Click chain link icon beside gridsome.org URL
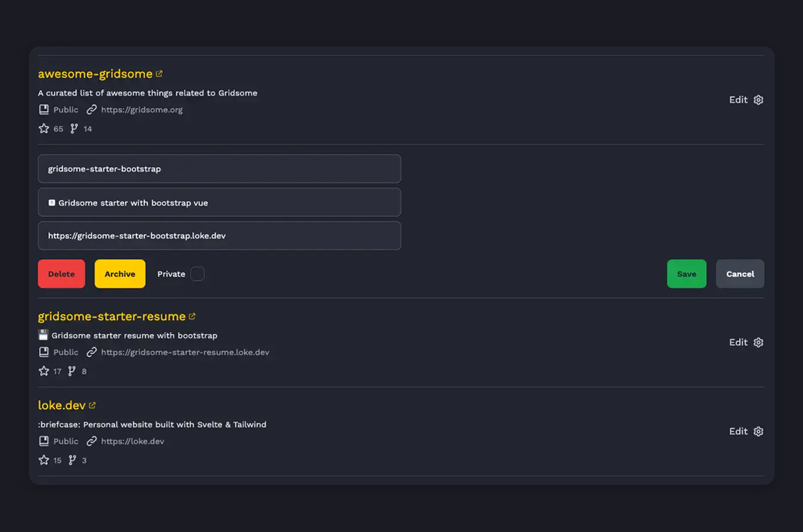The height and width of the screenshot is (532, 803). pyautogui.click(x=92, y=109)
